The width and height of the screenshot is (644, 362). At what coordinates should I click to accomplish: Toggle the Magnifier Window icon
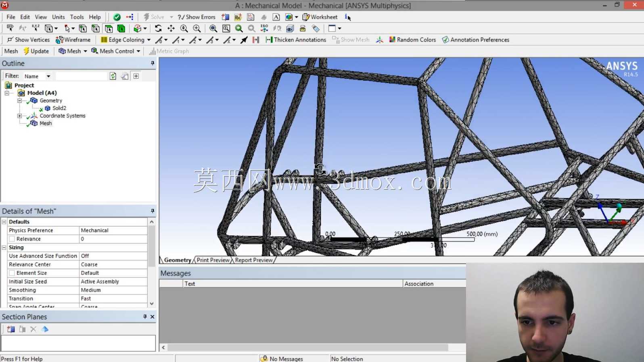pyautogui.click(x=226, y=28)
